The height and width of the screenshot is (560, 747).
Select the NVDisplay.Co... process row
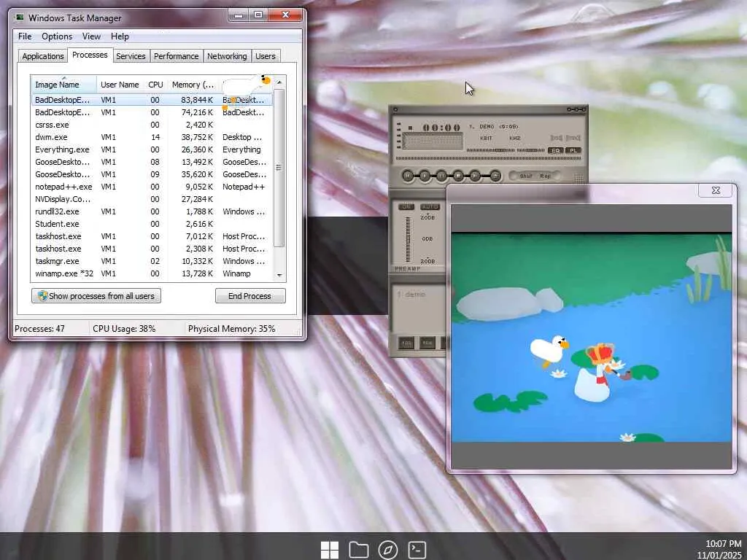coord(152,199)
